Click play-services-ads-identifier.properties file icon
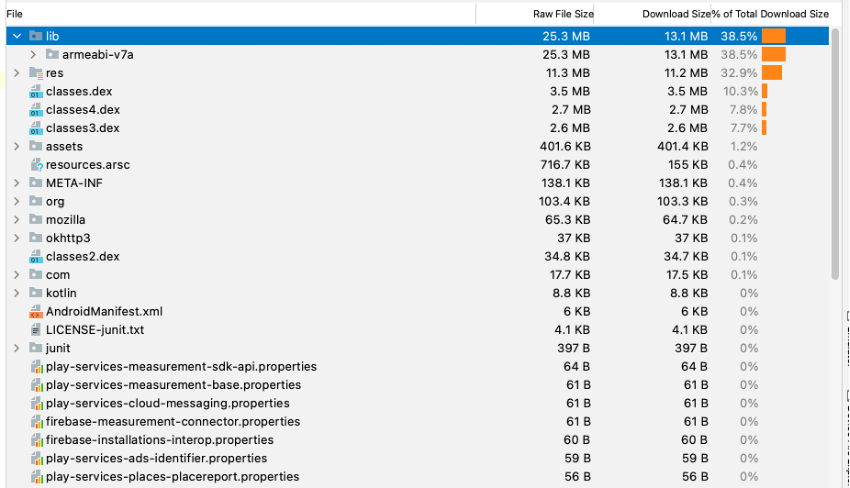Screen dimensions: 850x488 tap(36, 458)
